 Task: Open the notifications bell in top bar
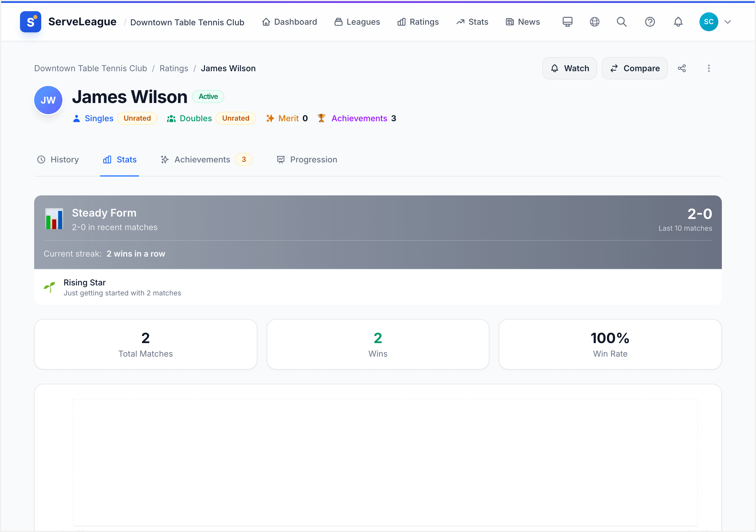(678, 22)
